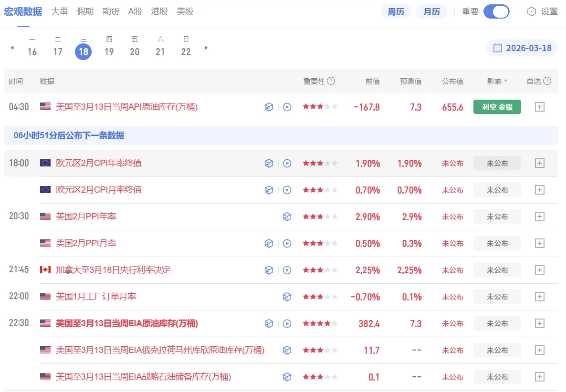Screen dimensions: 566x392
Task: Open 美国至3月13日当周EIA原油库存 link
Action: pos(126,323)
